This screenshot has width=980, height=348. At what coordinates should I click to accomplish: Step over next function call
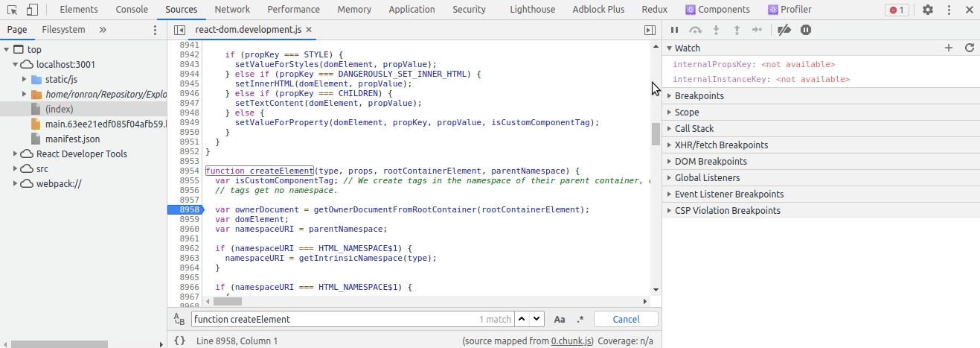pos(696,30)
